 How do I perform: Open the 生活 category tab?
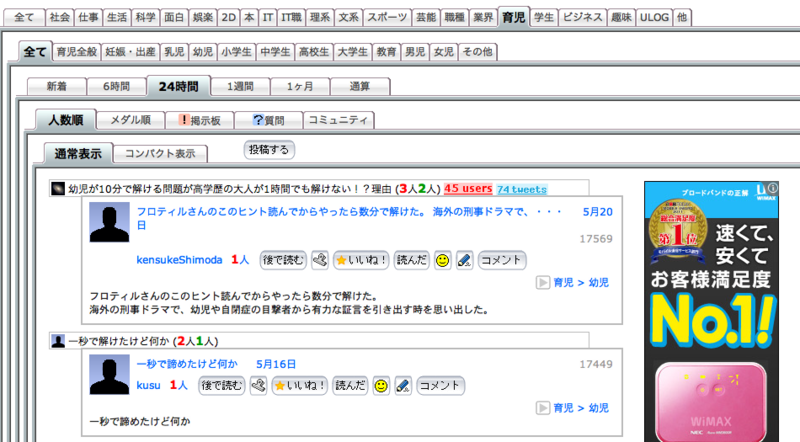(117, 17)
